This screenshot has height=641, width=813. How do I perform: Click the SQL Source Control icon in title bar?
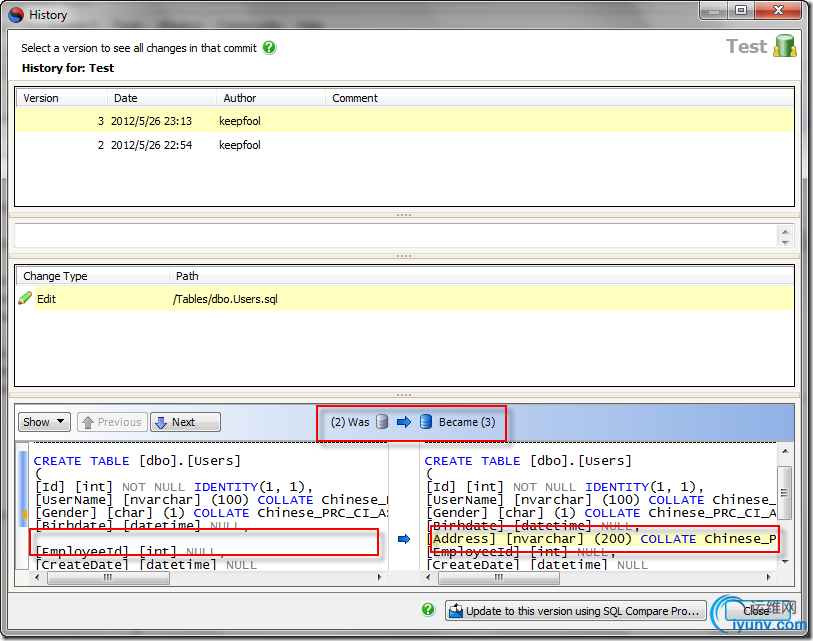click(16, 15)
